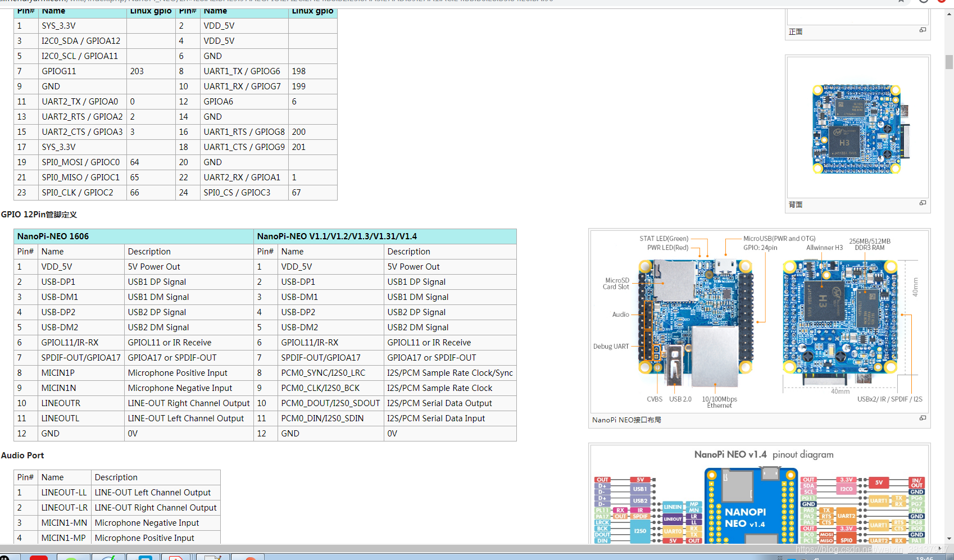Enlarge the NanoPi NEO接口布局 image via its icon
This screenshot has height=560, width=954.
pos(923,418)
